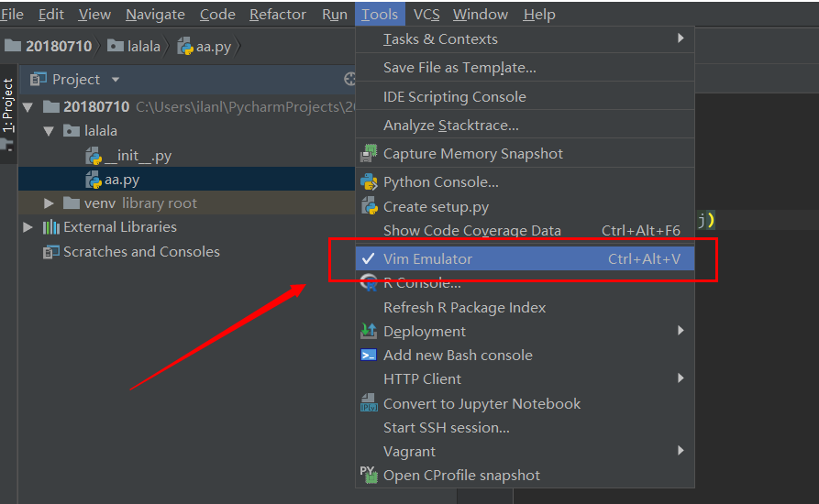Open the File menu

point(12,14)
